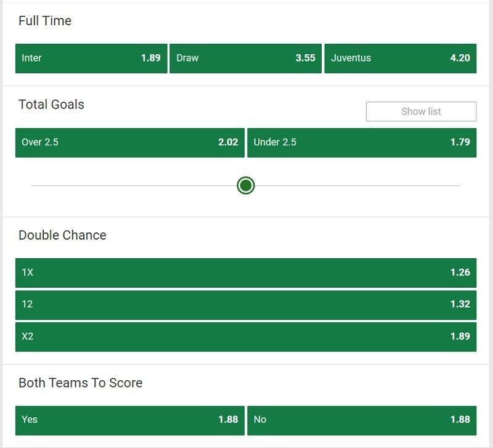493x448 pixels.
Task: Choose Over 2.5 goals at 2.02
Action: (x=130, y=142)
